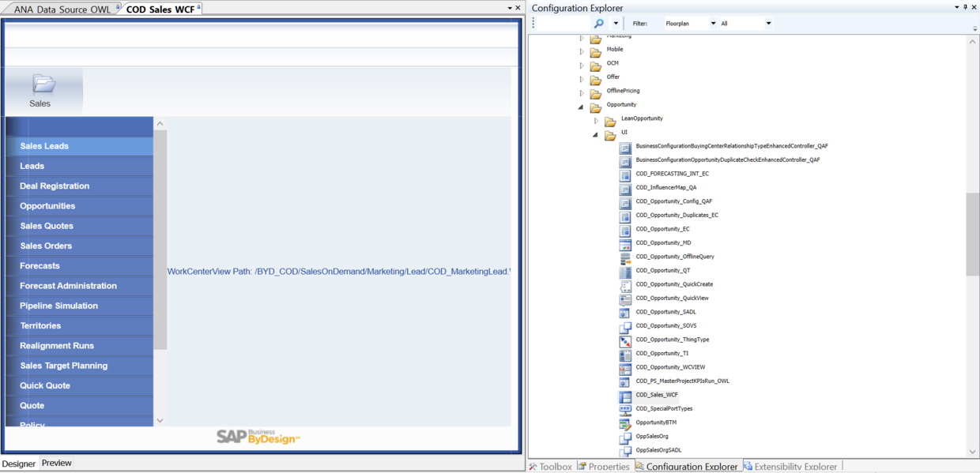Select the COD_Opportunity_ThingType component icon
The height and width of the screenshot is (473, 980).
[624, 340]
